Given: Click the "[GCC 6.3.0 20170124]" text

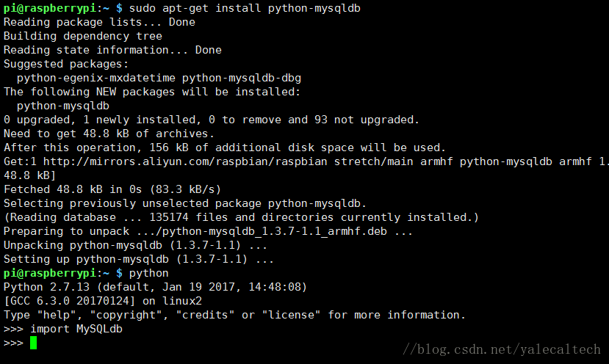Looking at the screenshot, I should pos(70,301).
